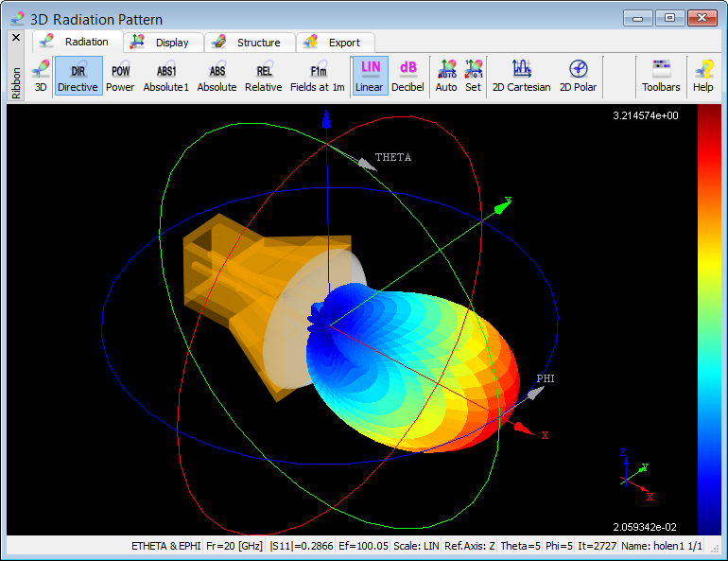The image size is (728, 561).
Task: Open the Help menu
Action: (x=703, y=77)
